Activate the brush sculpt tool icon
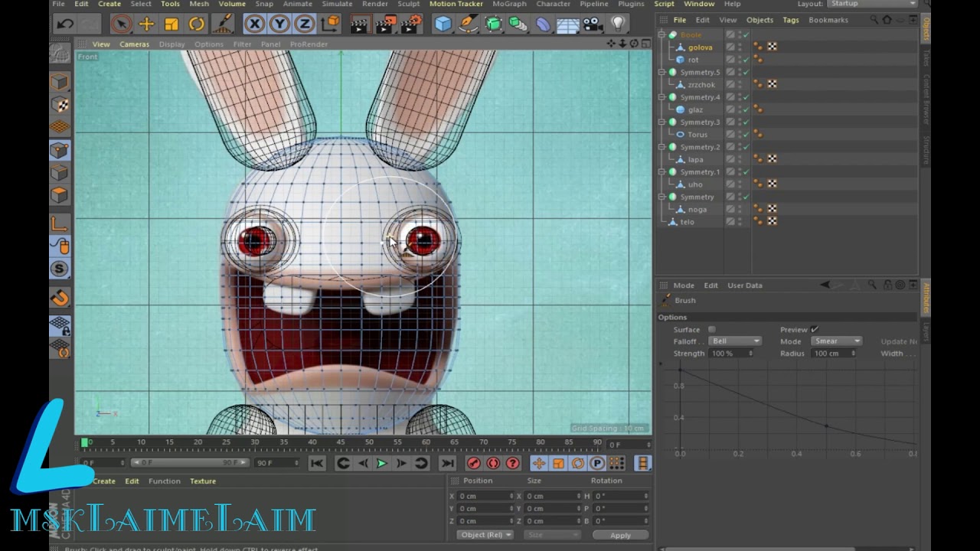Image resolution: width=980 pixels, height=551 pixels. [222, 24]
